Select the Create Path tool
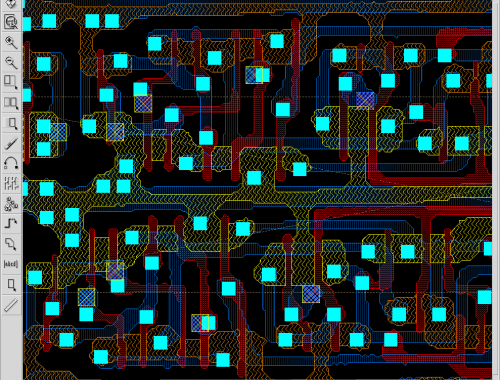 (11, 224)
